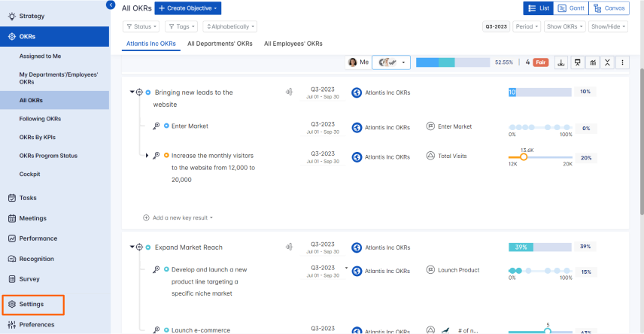Switch to List view

tap(539, 8)
